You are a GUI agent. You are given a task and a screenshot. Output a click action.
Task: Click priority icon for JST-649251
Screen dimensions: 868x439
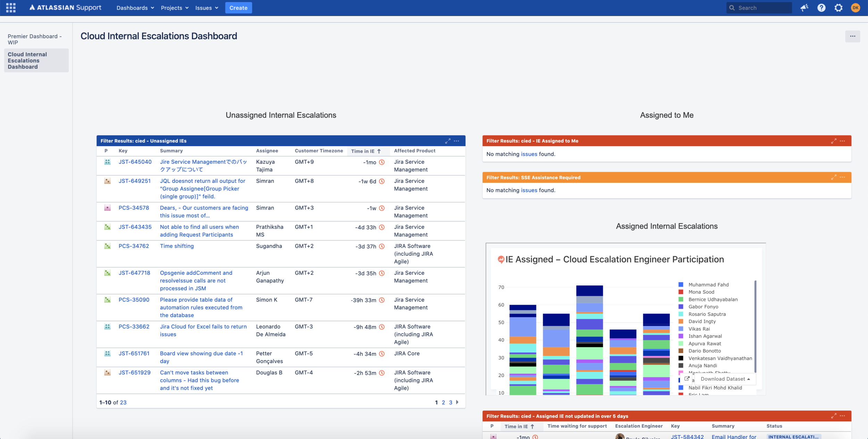pyautogui.click(x=107, y=181)
